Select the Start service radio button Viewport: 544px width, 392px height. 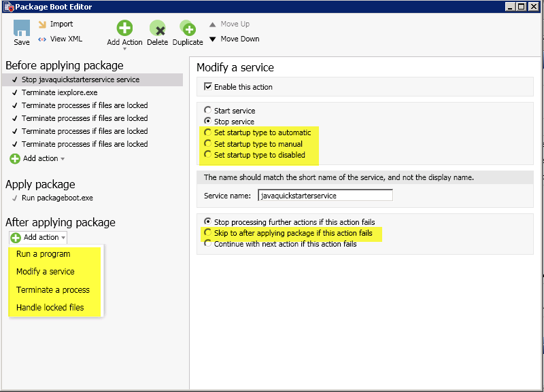(x=207, y=110)
